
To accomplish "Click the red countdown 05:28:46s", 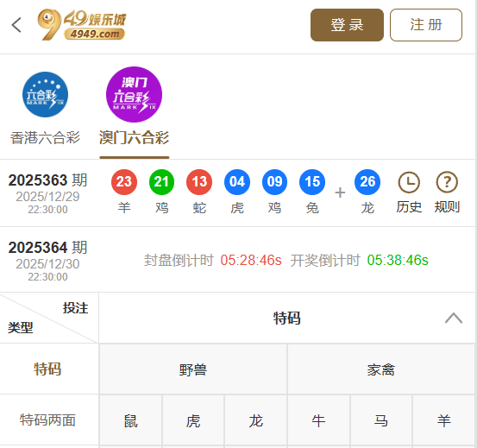I will 251,261.
